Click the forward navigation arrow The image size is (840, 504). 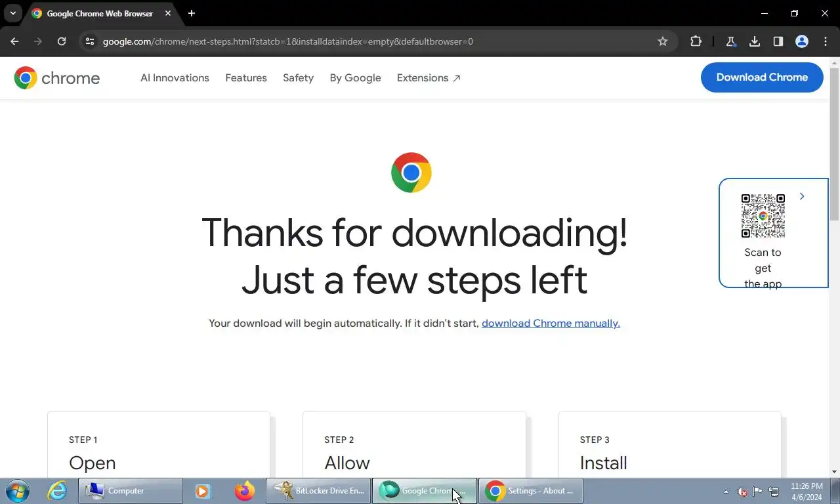[x=38, y=41]
